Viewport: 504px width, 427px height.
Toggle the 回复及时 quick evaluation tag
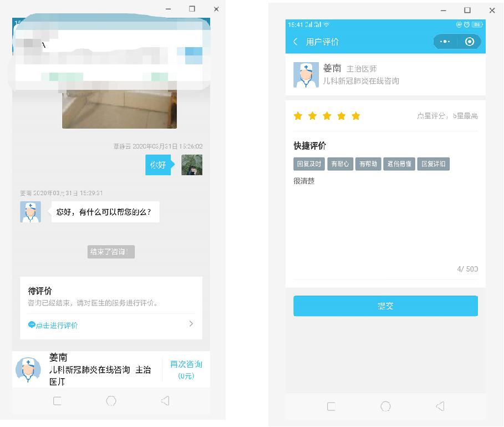309,164
